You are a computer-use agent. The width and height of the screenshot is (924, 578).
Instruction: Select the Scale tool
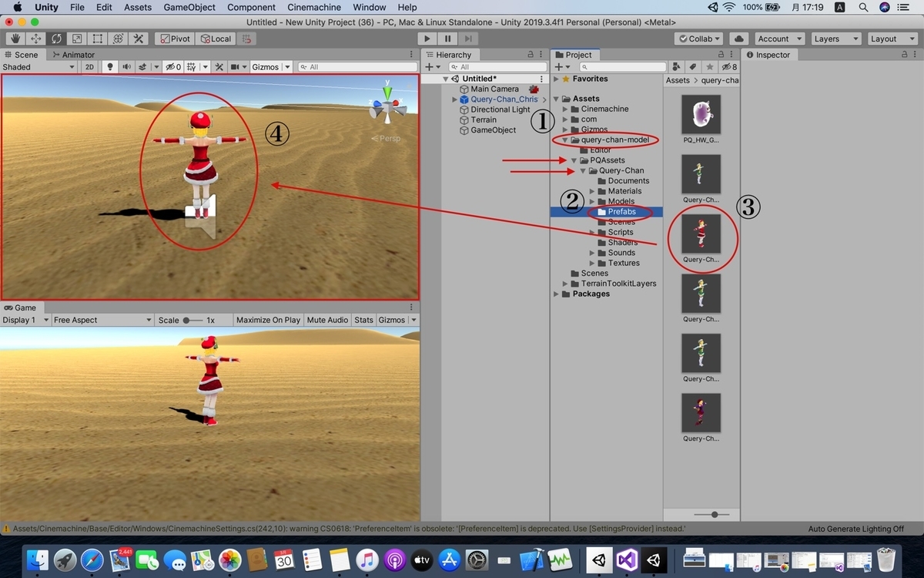coord(77,39)
